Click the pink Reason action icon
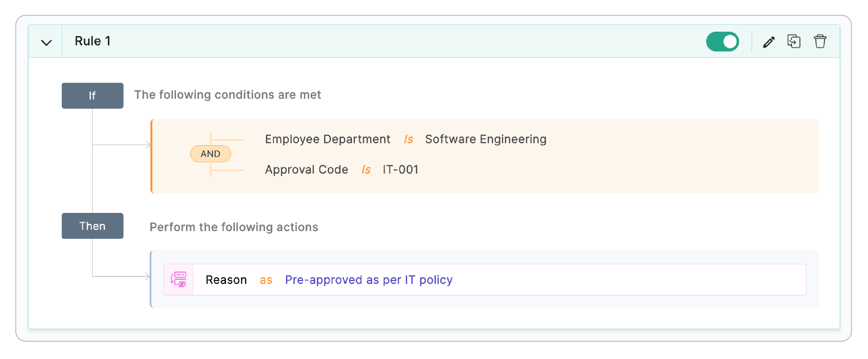 point(178,279)
